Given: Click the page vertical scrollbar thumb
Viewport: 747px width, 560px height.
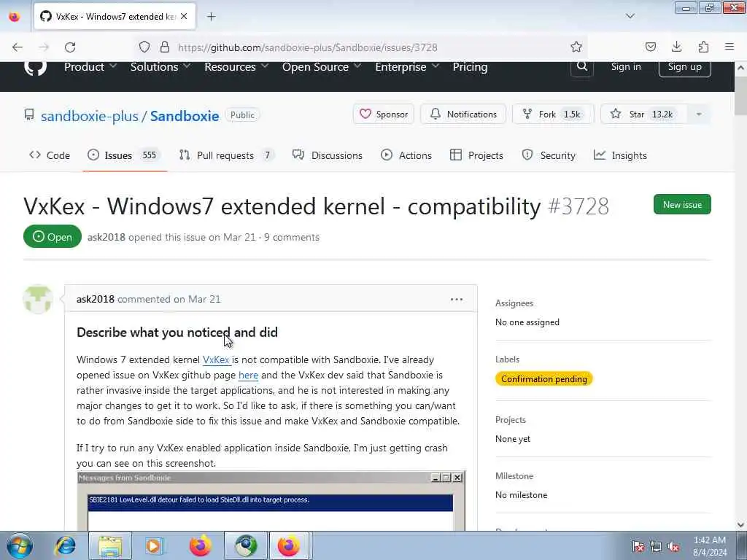Looking at the screenshot, I should tap(740, 96).
